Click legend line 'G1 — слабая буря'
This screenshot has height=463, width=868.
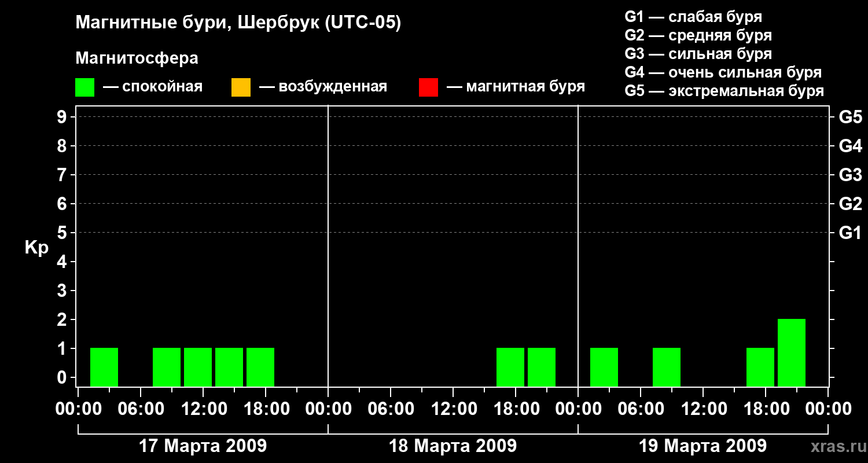(x=693, y=17)
